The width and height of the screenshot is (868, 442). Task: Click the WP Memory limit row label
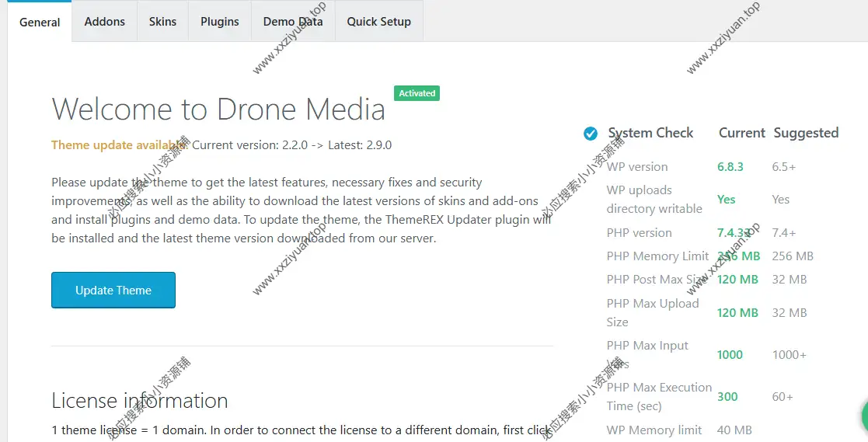pyautogui.click(x=654, y=430)
